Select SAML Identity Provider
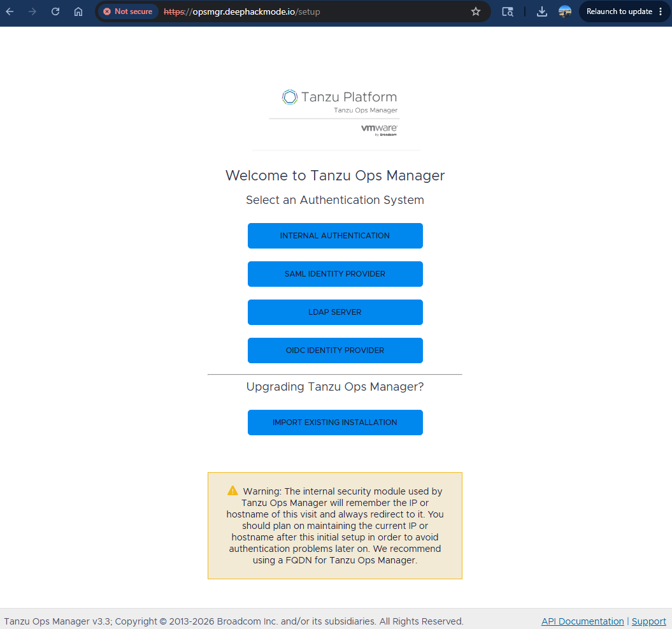This screenshot has width=672, height=629. (335, 274)
